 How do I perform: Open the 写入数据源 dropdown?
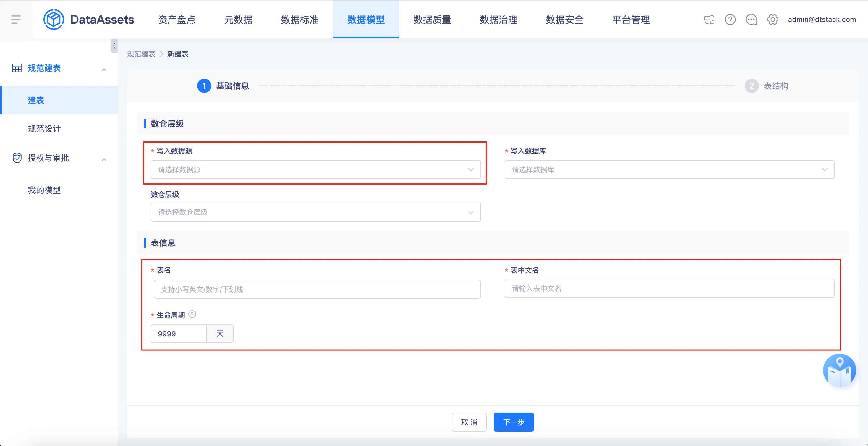pyautogui.click(x=315, y=169)
